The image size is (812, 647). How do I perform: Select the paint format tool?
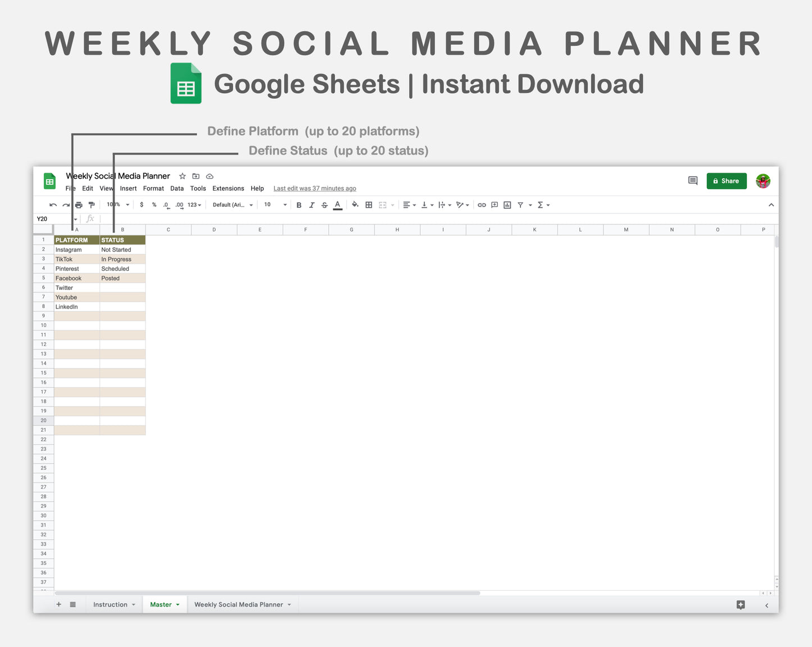pyautogui.click(x=92, y=204)
